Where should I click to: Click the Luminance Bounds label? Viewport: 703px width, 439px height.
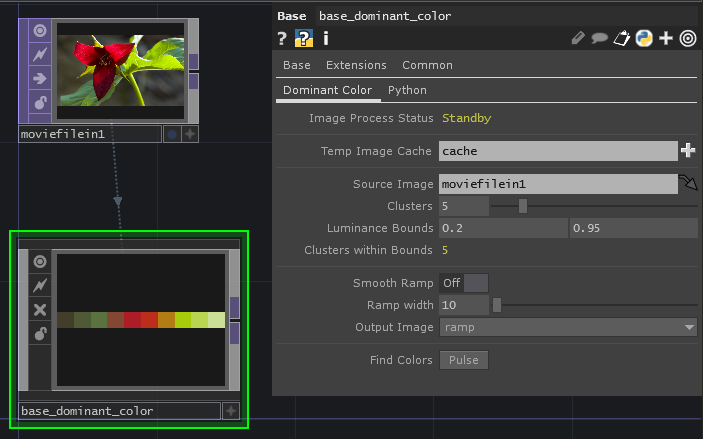tap(380, 228)
